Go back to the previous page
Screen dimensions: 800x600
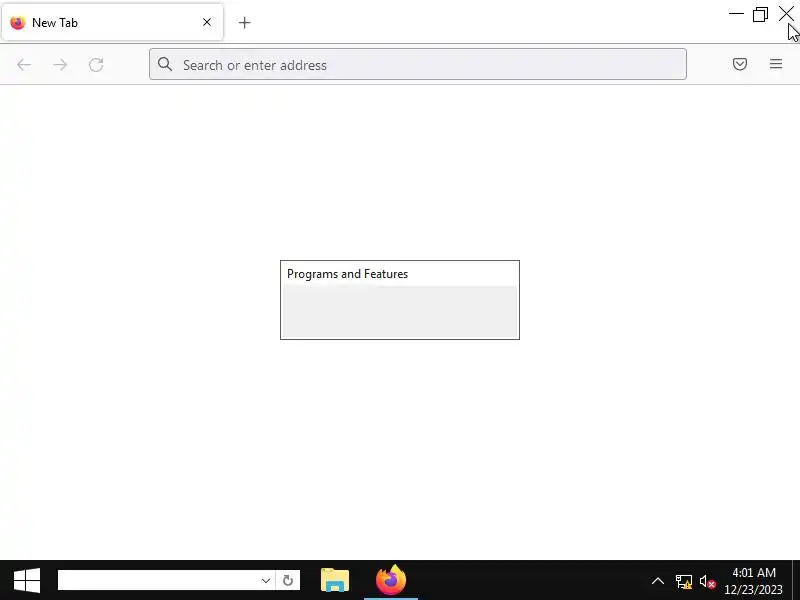tap(24, 65)
